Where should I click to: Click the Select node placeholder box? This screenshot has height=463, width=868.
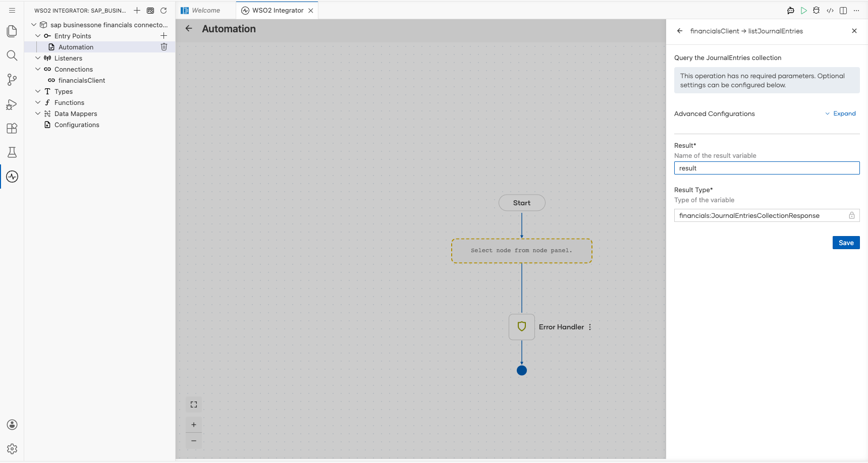tap(522, 251)
